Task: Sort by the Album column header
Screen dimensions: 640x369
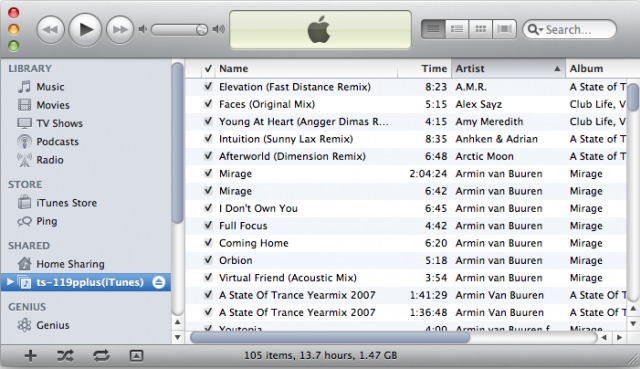Action: (x=602, y=69)
